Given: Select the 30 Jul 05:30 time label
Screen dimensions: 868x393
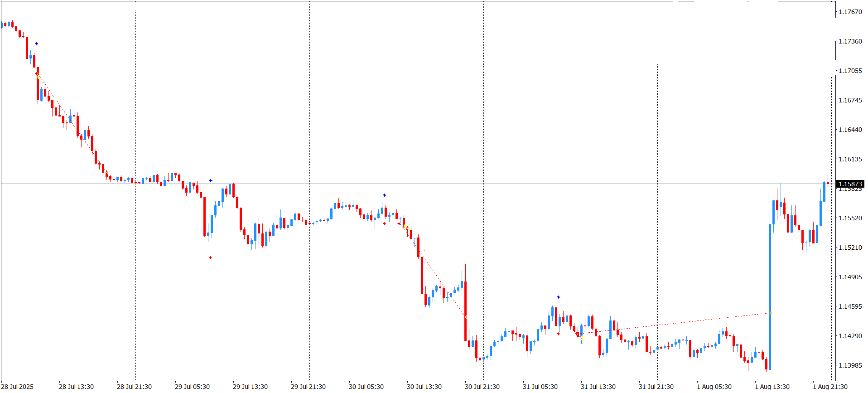Looking at the screenshot, I should (x=366, y=387).
